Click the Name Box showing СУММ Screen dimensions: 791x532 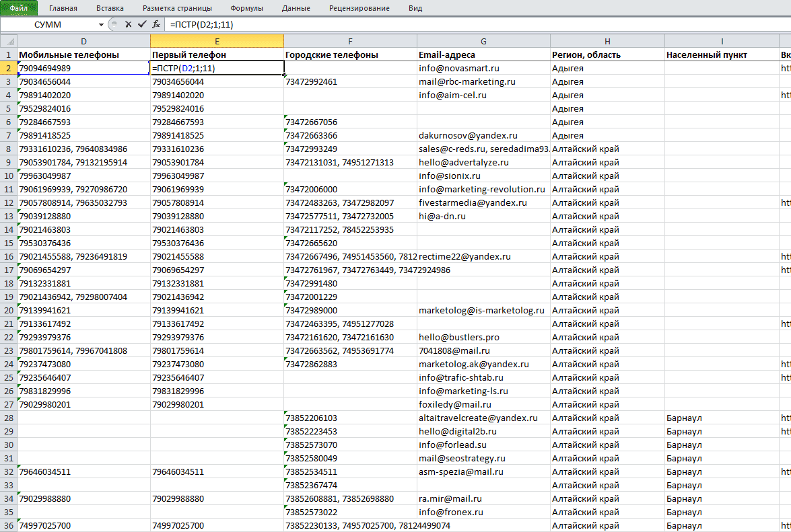(48, 24)
